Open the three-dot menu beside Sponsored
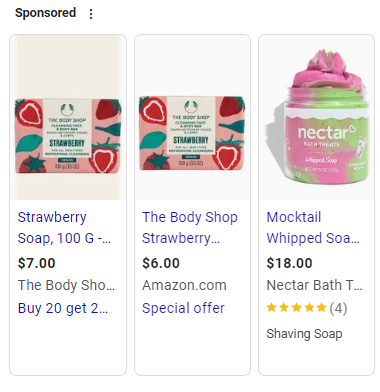 91,14
